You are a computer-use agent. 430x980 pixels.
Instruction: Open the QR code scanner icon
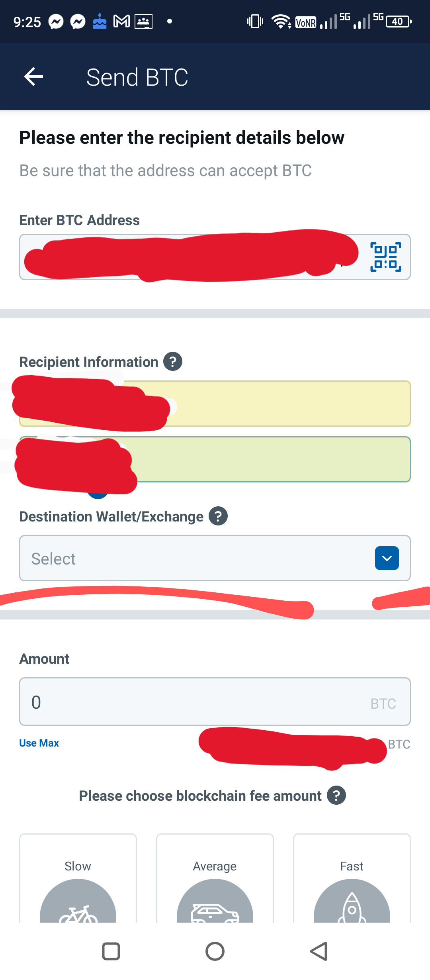click(385, 257)
